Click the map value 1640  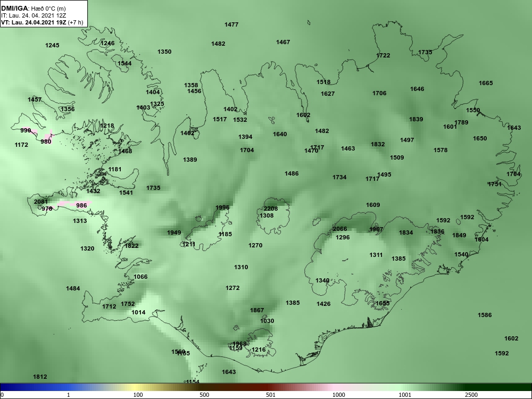(x=280, y=134)
